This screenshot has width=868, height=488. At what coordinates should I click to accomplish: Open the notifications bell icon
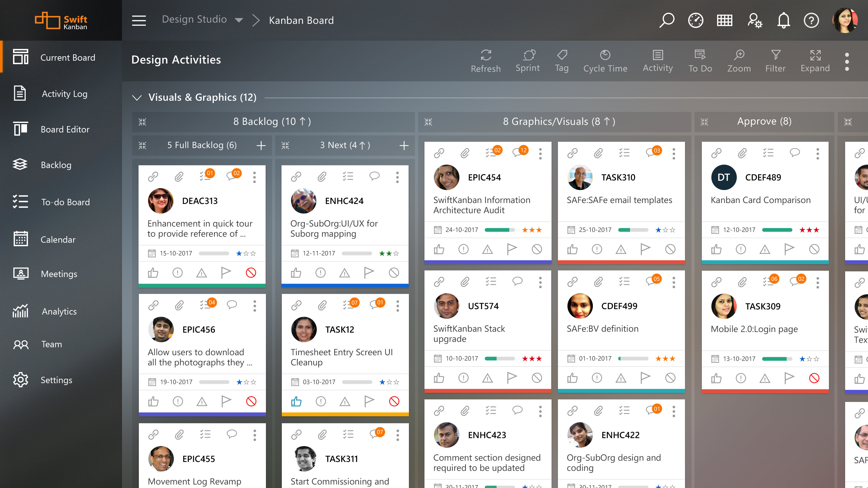tap(783, 20)
